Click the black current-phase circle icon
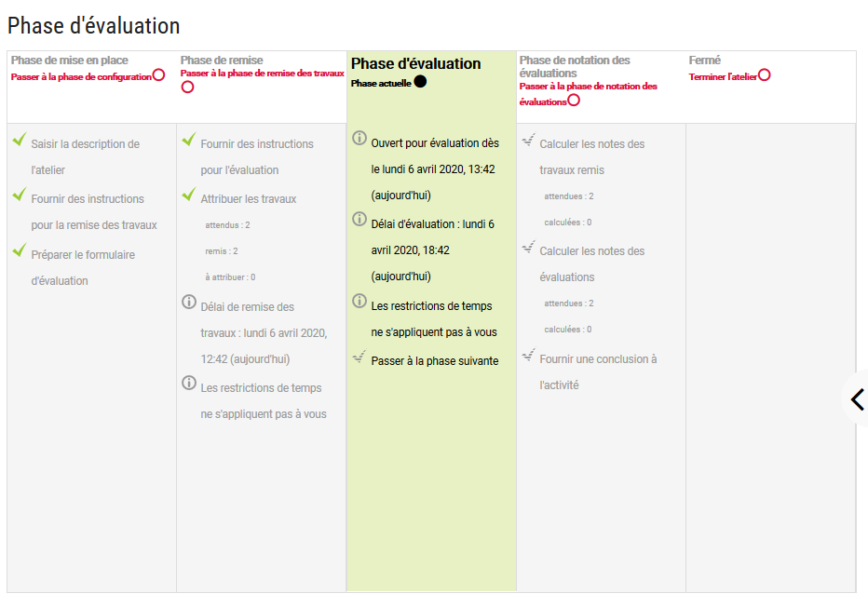This screenshot has width=868, height=607. [x=420, y=82]
